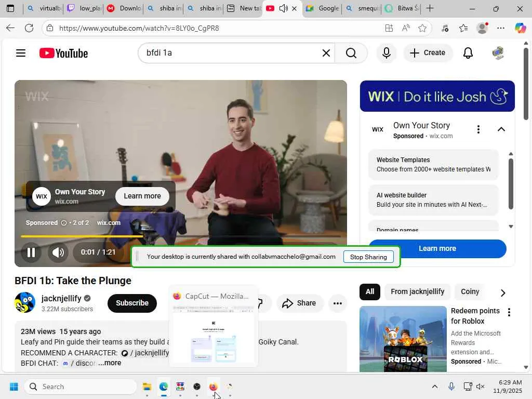
Task: Click the WIX Do it like Josh banner
Action: [437, 96]
